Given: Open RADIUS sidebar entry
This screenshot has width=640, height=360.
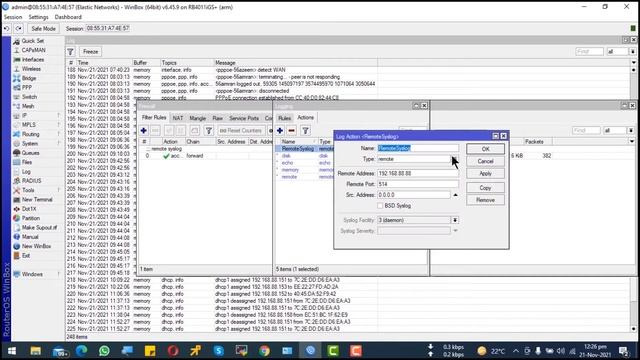Looking at the screenshot, I should tap(31, 181).
